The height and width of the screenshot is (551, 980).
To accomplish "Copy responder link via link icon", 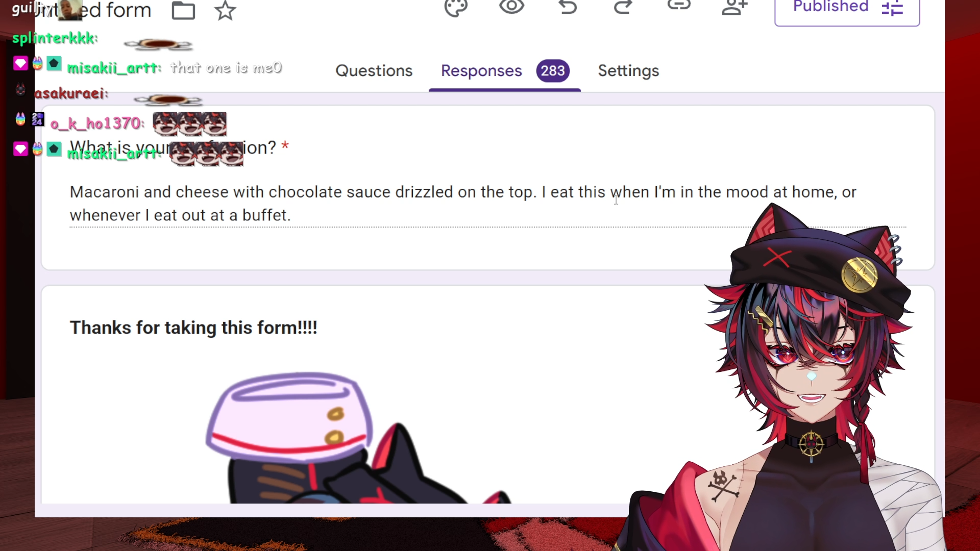I will [679, 6].
